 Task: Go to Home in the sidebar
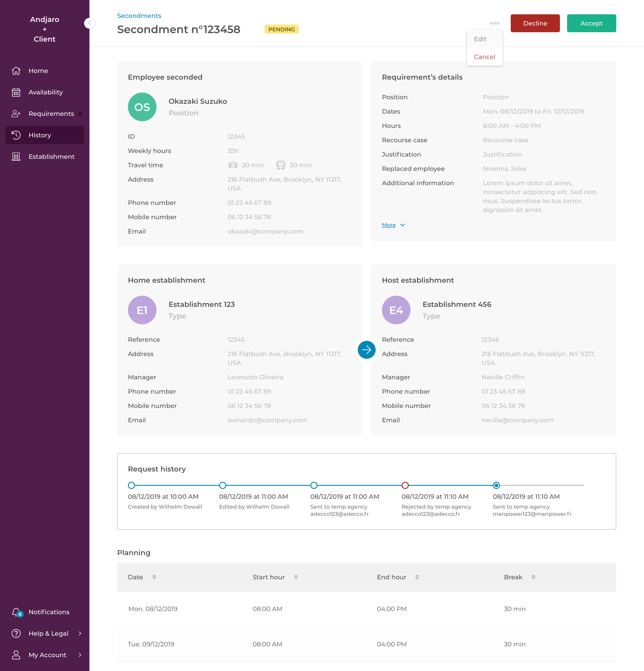click(45, 71)
